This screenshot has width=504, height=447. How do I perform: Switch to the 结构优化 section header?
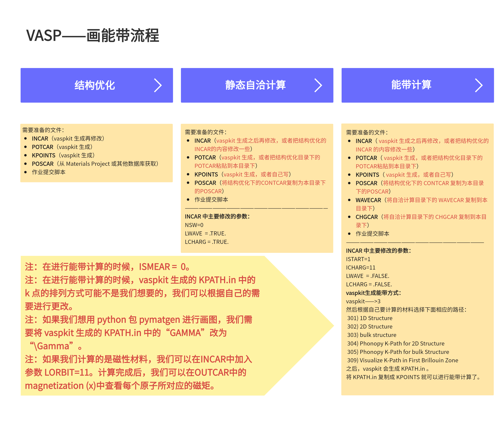click(x=94, y=85)
